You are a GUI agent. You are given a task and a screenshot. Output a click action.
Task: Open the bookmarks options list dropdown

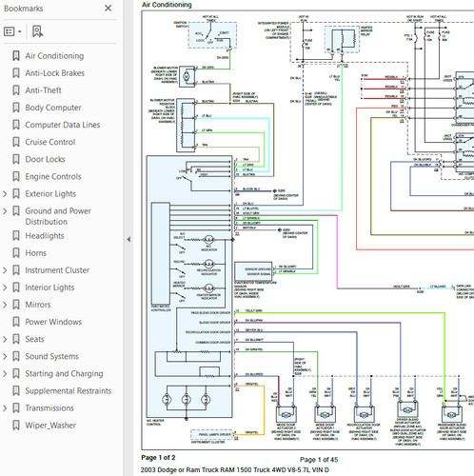[x=12, y=31]
